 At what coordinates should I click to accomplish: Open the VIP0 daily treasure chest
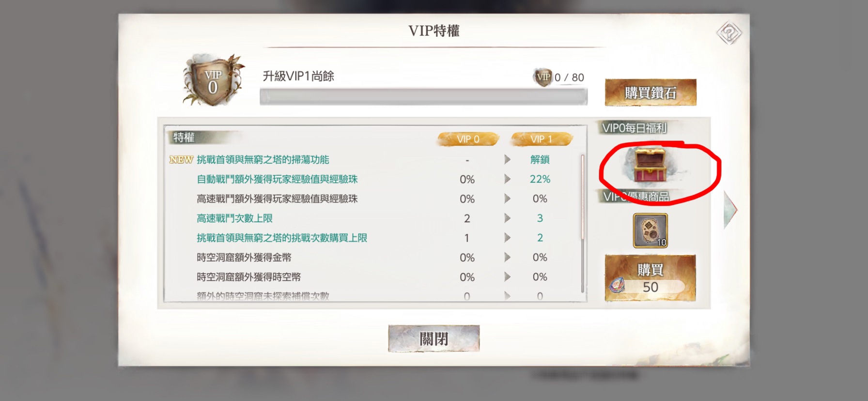pos(650,166)
